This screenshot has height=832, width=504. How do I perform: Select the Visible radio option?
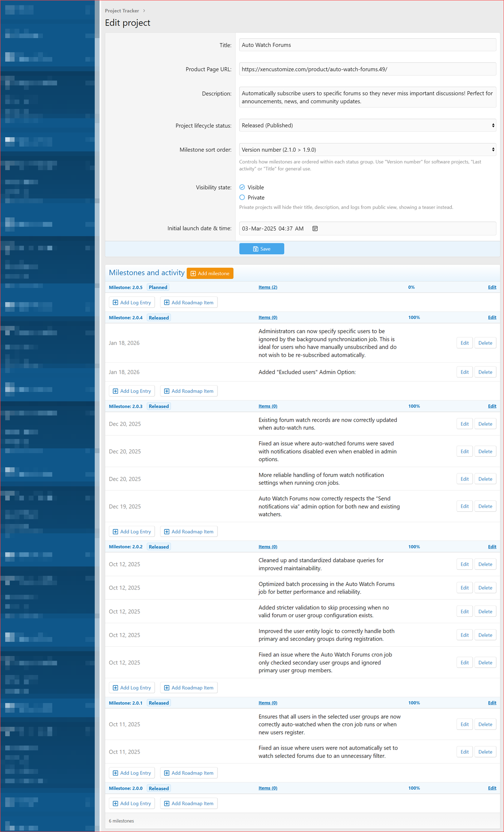coord(242,187)
